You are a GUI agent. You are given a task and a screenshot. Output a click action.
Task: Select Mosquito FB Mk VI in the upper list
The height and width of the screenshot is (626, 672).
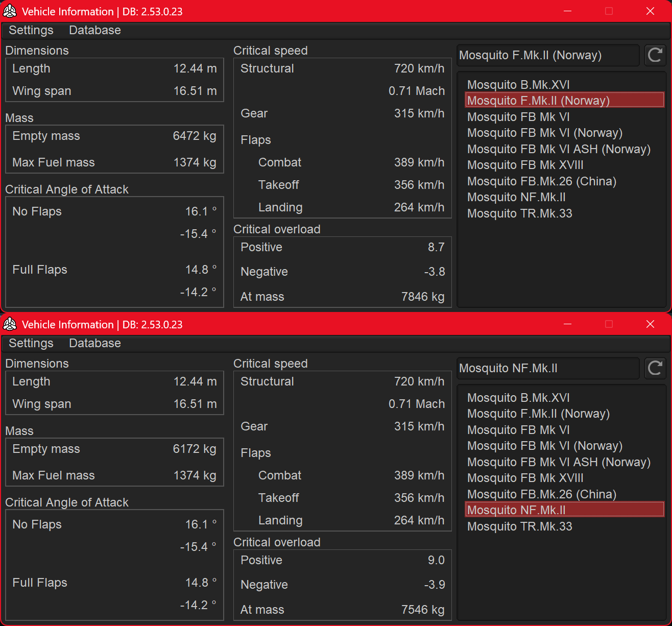[565, 117]
